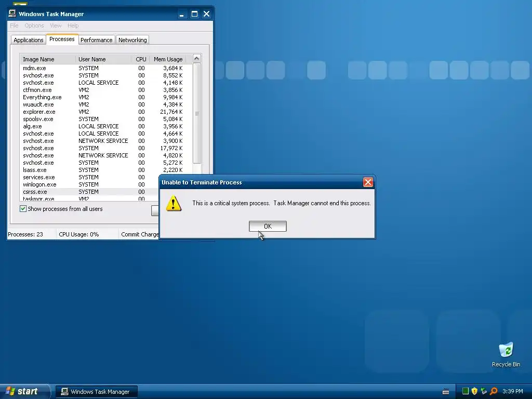Open the Recycle Bin desktop icon

506,354
